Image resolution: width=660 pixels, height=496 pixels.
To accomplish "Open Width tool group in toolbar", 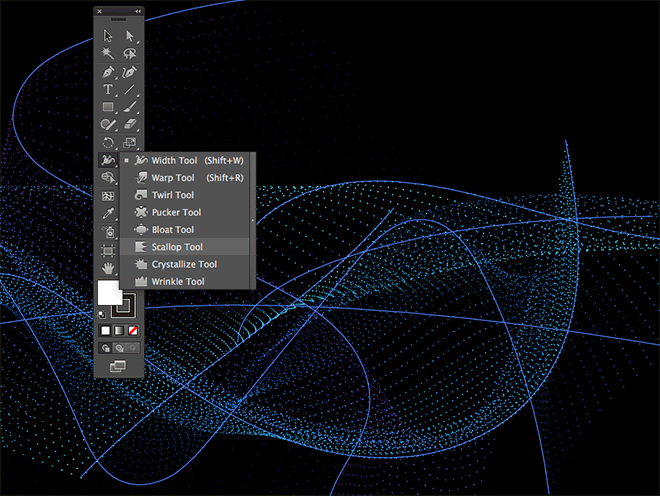I will [108, 160].
